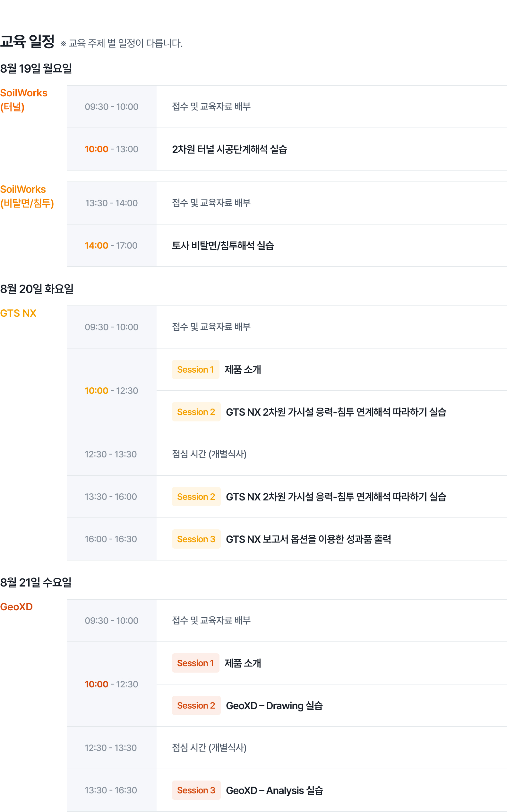
Task: Click the SoilWorks (터널) course heading
Action: pos(24,100)
